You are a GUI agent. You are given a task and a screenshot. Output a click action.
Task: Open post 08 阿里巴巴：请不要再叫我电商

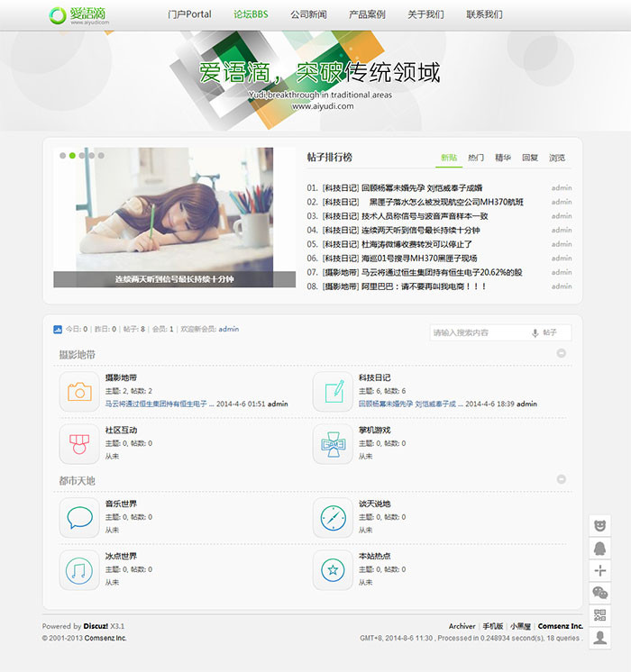pos(424,286)
